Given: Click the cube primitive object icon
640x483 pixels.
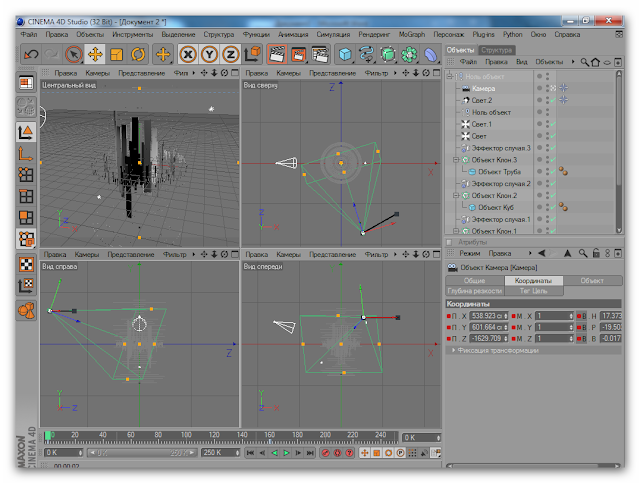Looking at the screenshot, I should click(345, 54).
